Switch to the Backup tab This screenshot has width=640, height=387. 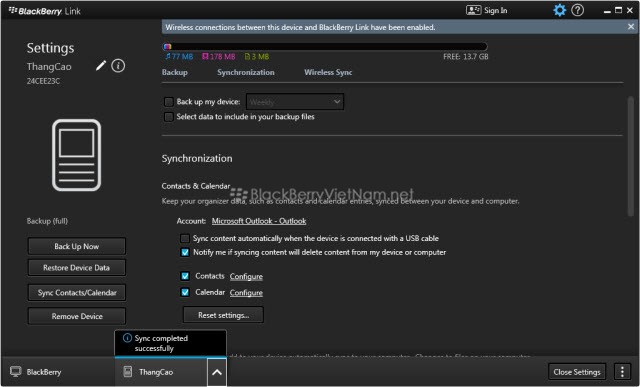(175, 72)
